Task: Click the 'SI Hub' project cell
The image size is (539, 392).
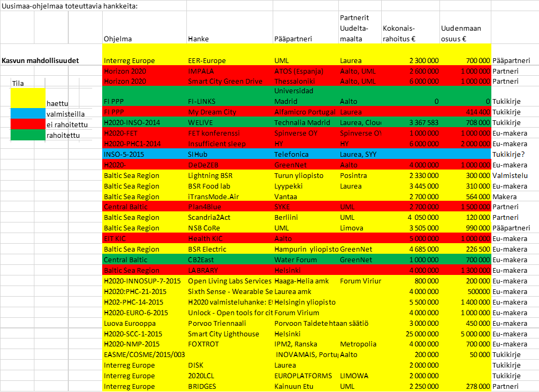Action: [230, 154]
